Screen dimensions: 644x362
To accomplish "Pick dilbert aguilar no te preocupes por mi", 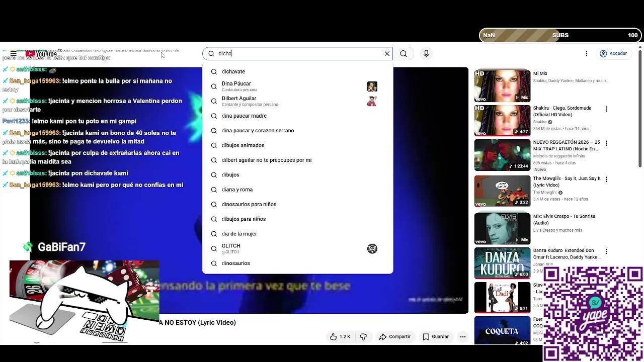I will (297, 160).
